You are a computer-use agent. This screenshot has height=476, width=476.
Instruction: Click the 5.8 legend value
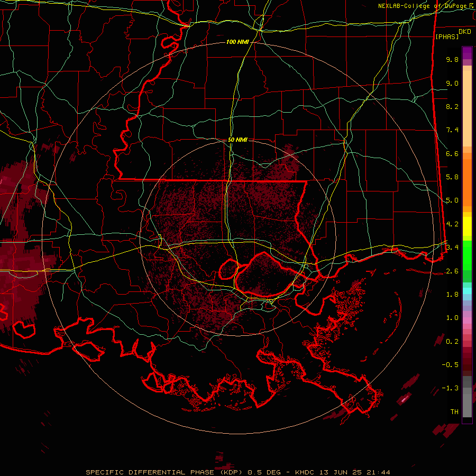(x=452, y=177)
